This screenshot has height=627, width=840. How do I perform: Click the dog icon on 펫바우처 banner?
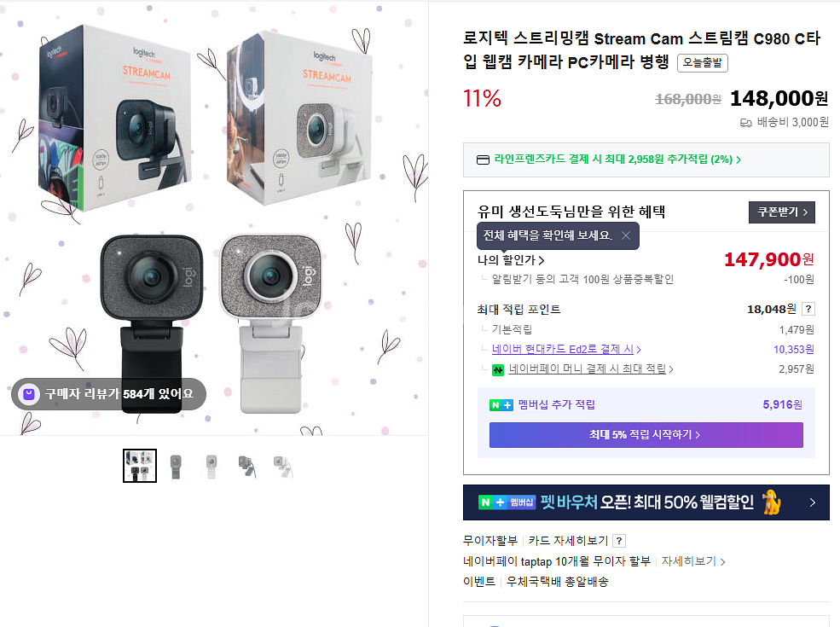[x=772, y=502]
